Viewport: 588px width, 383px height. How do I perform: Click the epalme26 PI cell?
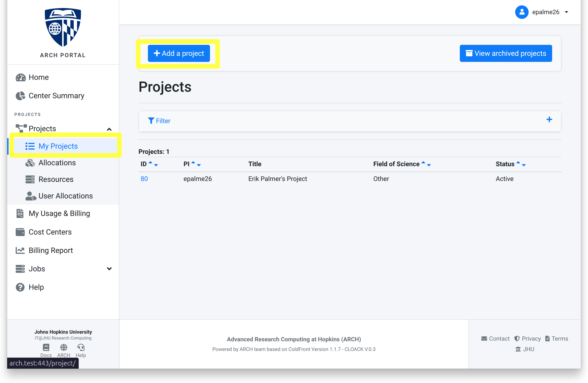[198, 179]
